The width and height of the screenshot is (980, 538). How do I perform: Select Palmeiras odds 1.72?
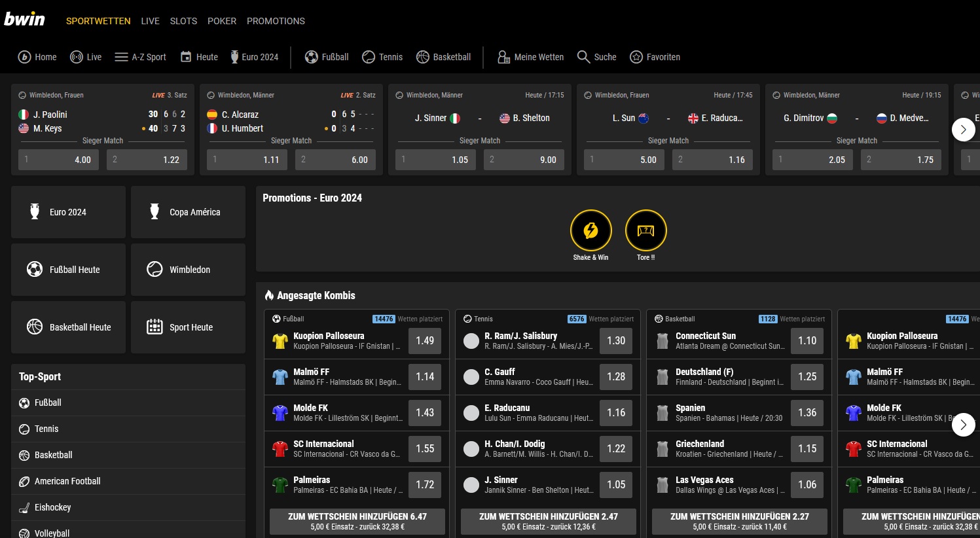tap(425, 484)
